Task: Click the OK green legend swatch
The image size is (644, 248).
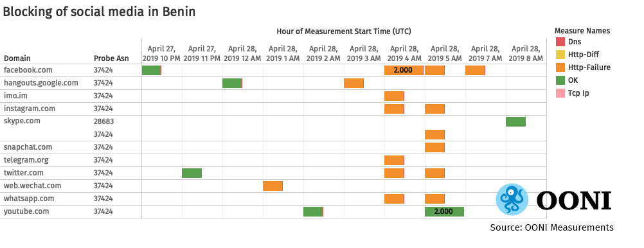Action: click(x=560, y=80)
